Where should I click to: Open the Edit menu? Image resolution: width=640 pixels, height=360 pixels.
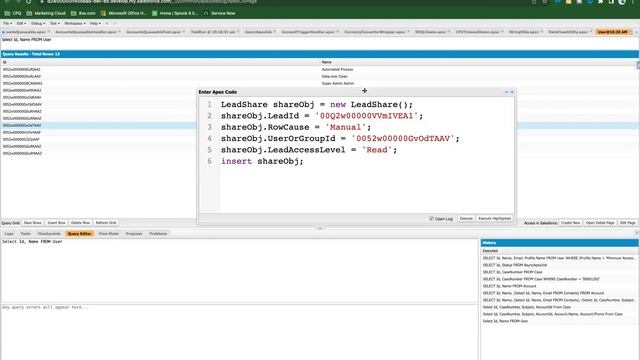(x=21, y=23)
